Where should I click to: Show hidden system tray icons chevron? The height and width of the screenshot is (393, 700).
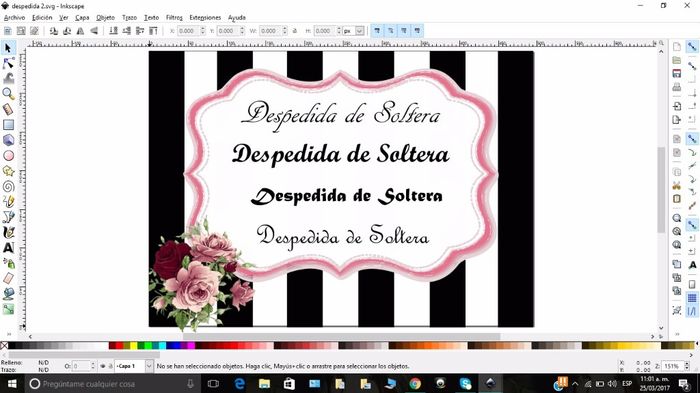pos(575,384)
